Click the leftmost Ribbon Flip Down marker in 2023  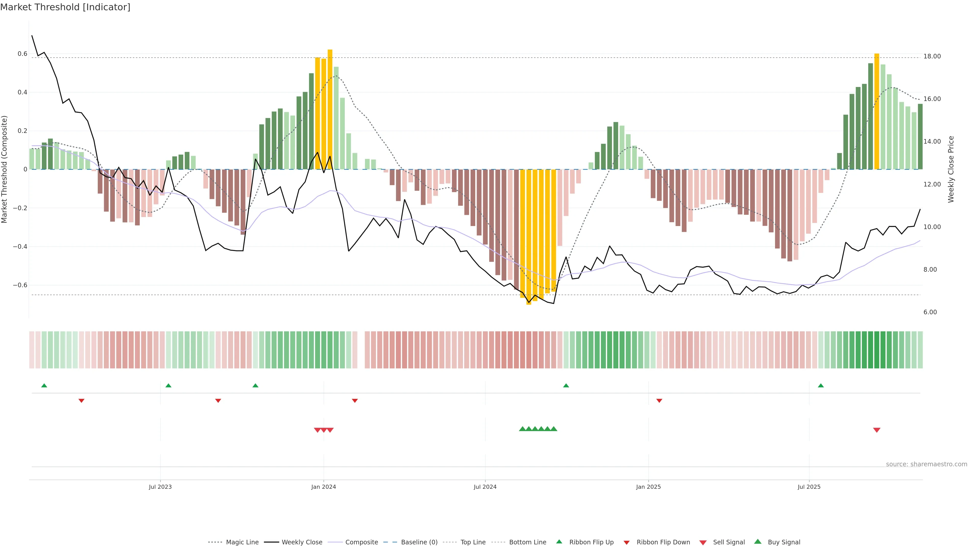tap(81, 400)
